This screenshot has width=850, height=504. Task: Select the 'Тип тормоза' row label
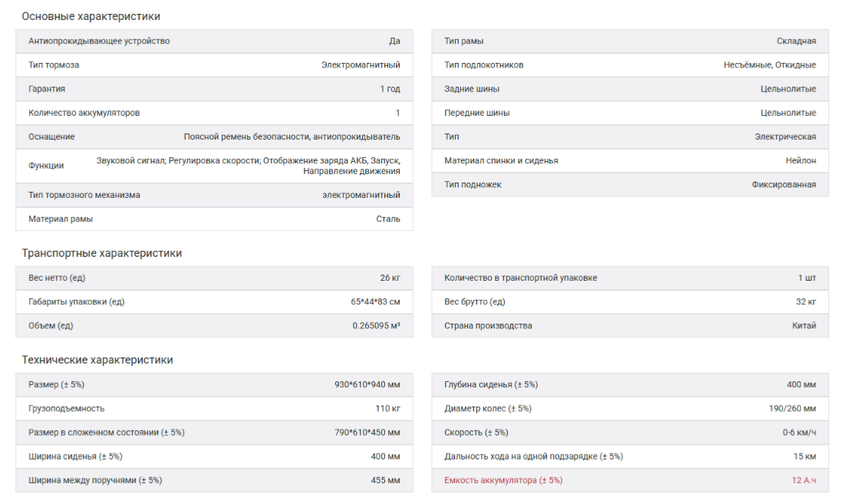tap(54, 65)
